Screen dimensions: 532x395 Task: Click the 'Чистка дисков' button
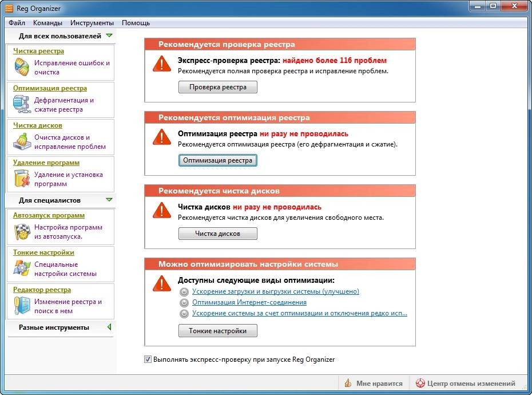click(218, 234)
